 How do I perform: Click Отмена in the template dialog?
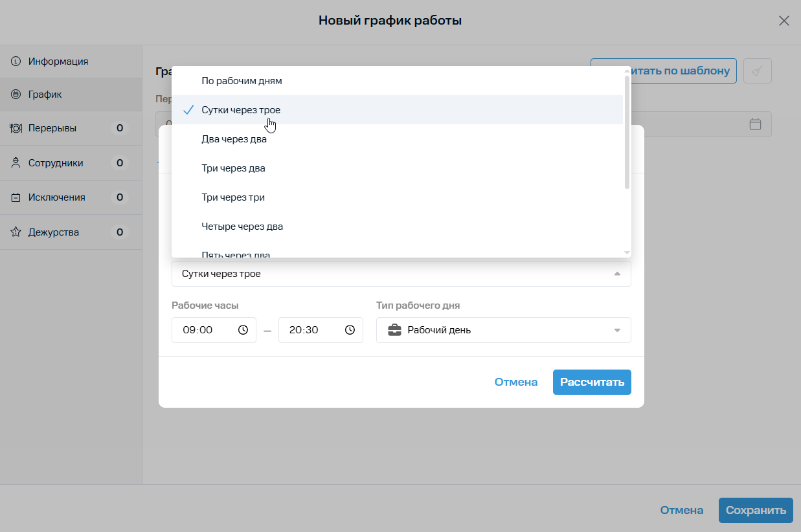click(516, 382)
